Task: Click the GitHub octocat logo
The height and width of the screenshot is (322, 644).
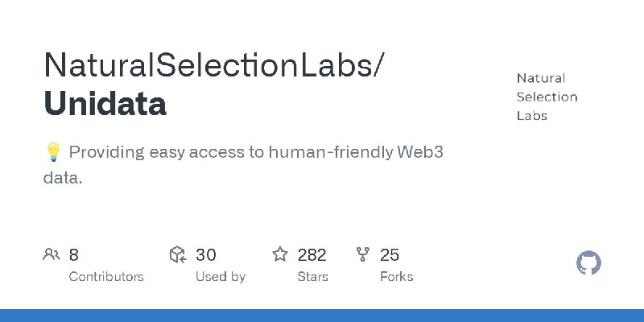Action: tap(589, 263)
